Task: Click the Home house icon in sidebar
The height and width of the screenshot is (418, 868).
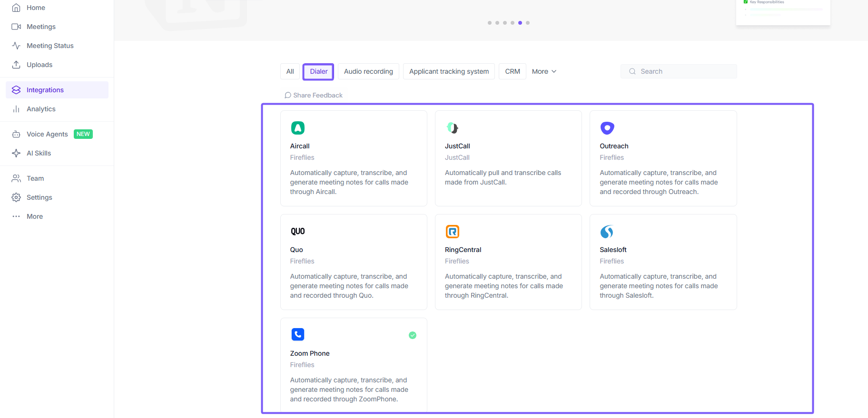Action: pyautogui.click(x=16, y=8)
